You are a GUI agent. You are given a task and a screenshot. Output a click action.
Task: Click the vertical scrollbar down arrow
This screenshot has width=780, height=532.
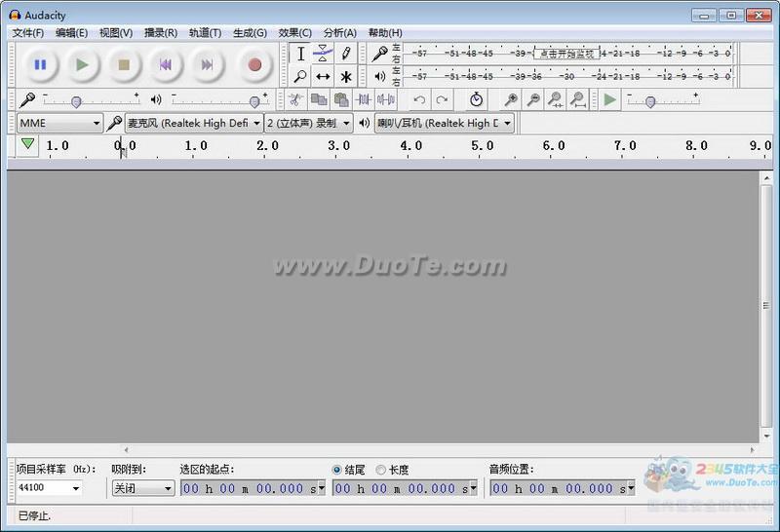(766, 437)
